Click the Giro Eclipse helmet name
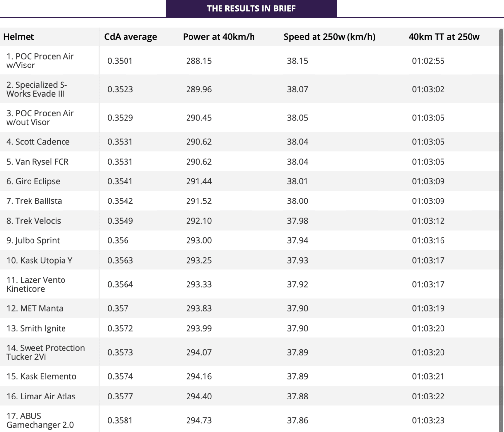Image resolution: width=504 pixels, height=432 pixels. (33, 181)
